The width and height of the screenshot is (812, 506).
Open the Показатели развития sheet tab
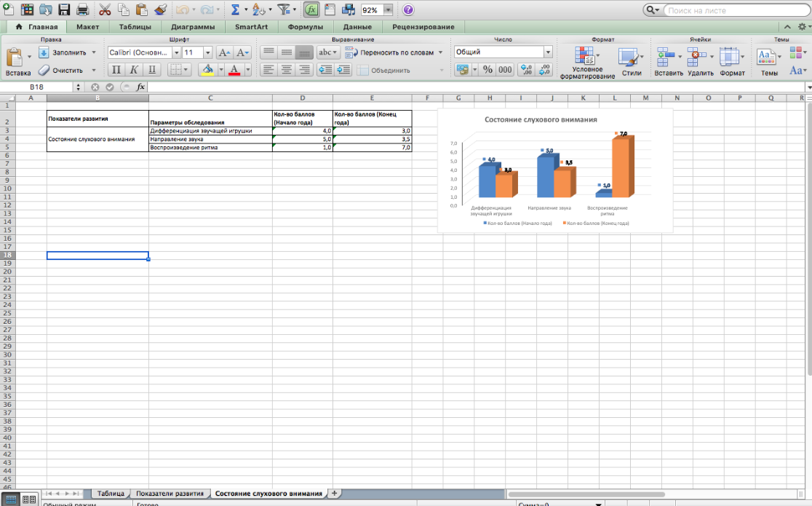tap(170, 494)
